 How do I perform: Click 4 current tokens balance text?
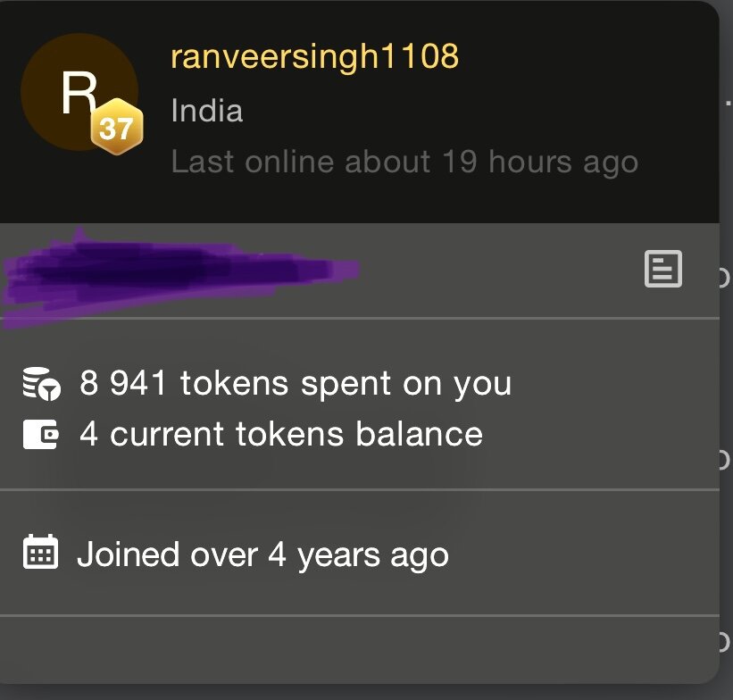pos(281,435)
